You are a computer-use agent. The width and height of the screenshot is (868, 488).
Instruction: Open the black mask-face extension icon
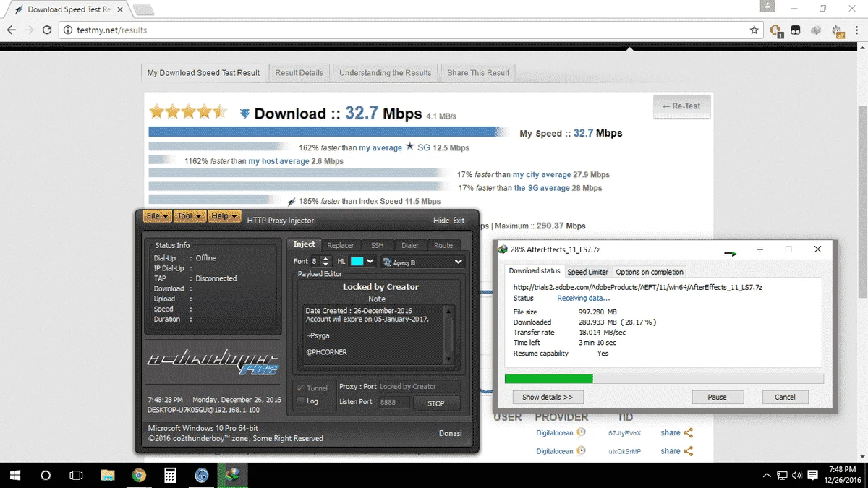(795, 30)
